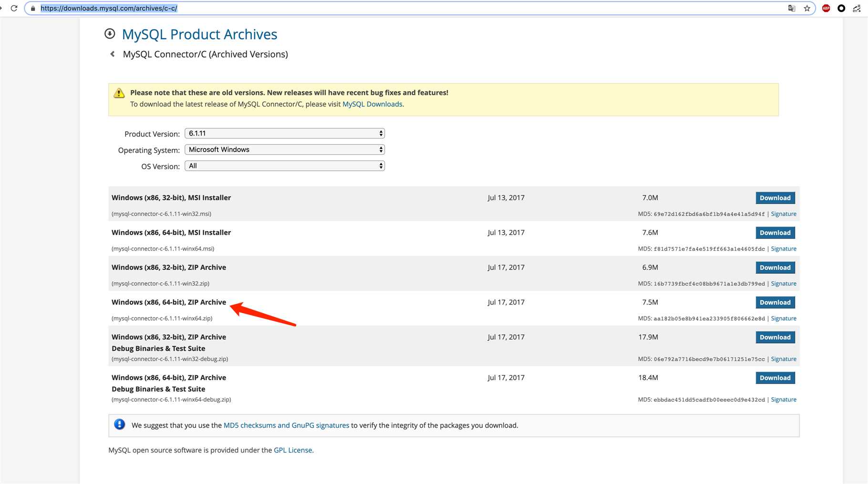868x484 pixels.
Task: Click the MD5 hash starting with 69e72d
Action: [x=709, y=214]
